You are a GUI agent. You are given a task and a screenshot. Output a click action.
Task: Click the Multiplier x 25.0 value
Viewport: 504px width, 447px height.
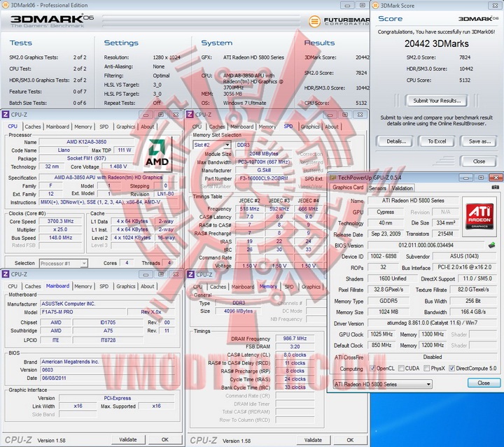60,229
